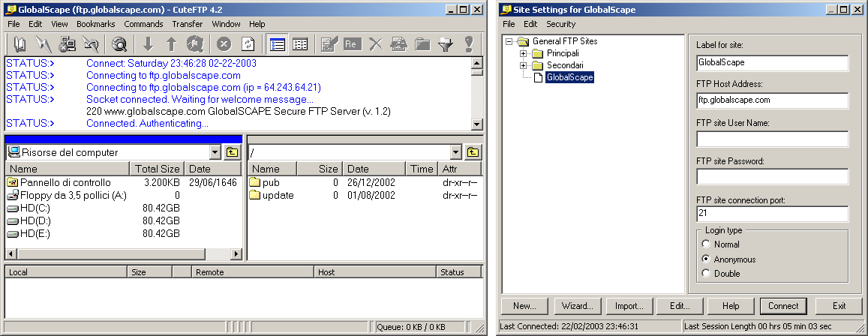Click local pane horizontal scrollbar right arrow

(x=236, y=254)
